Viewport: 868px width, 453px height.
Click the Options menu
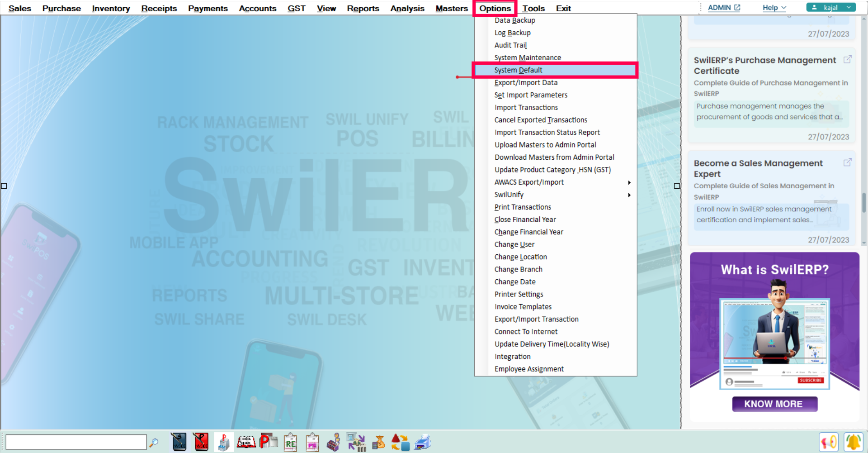495,8
